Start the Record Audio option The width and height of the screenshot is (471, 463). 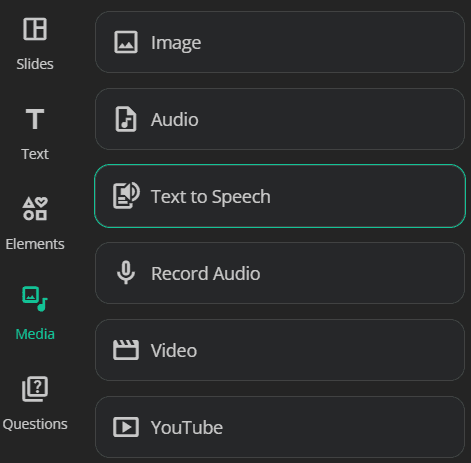click(280, 273)
